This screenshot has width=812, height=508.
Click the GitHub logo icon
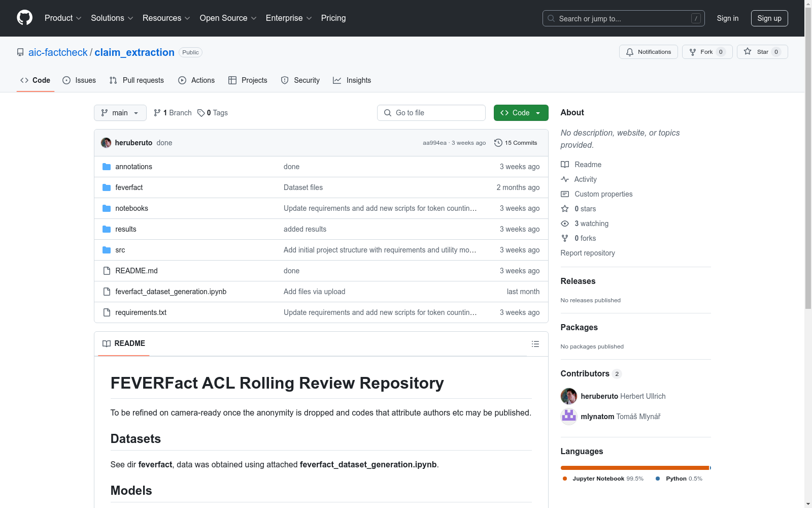pyautogui.click(x=24, y=18)
